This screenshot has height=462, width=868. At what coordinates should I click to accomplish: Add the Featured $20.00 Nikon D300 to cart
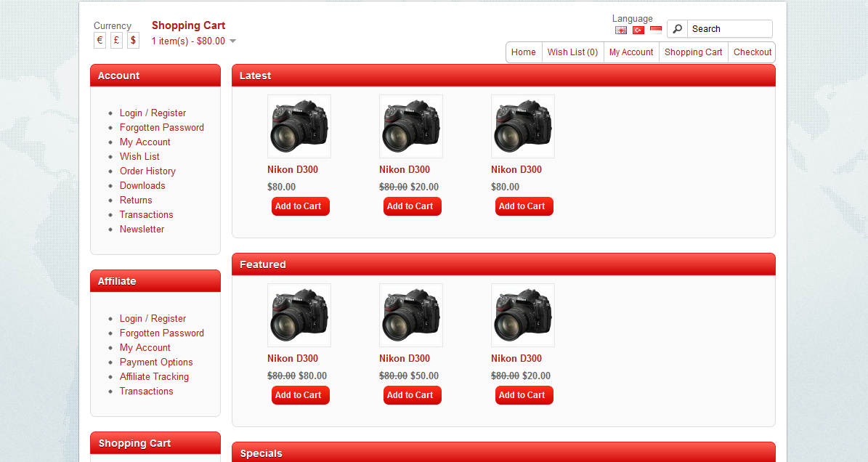pyautogui.click(x=524, y=395)
